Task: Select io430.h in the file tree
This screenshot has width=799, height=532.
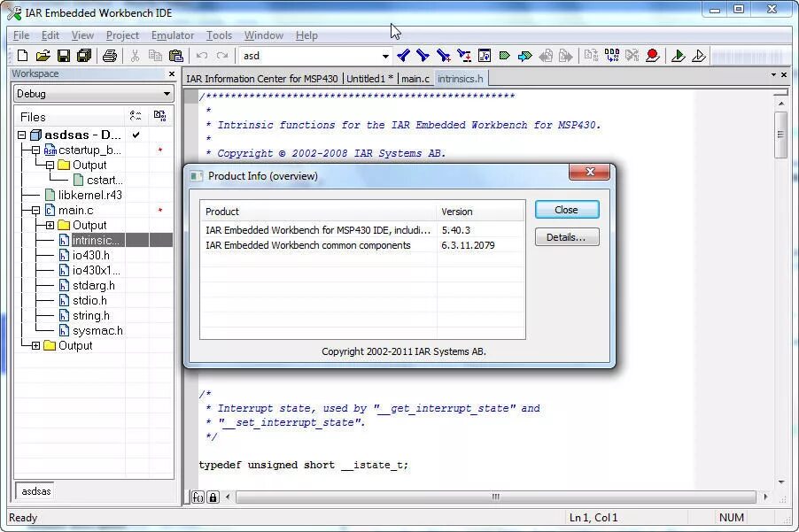Action: [x=90, y=255]
